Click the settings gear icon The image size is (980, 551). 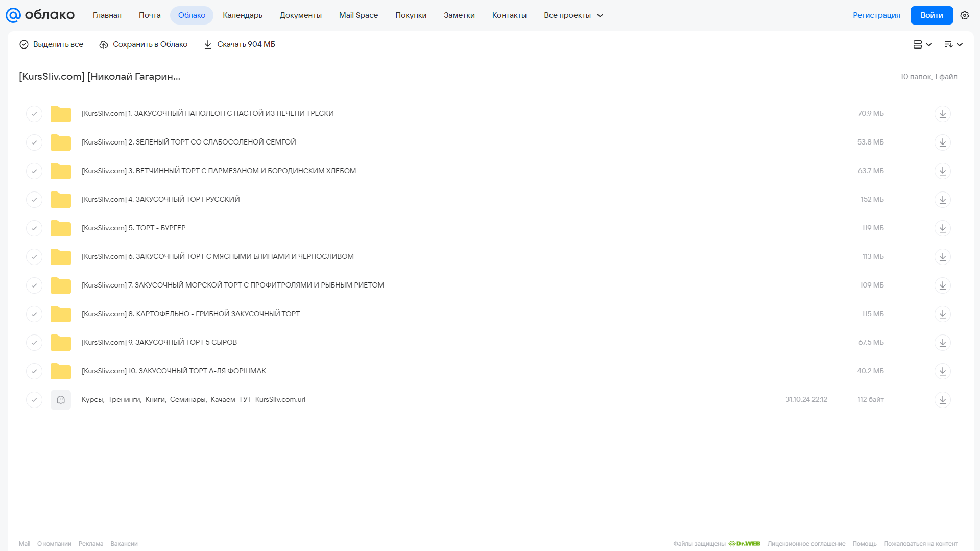coord(965,15)
